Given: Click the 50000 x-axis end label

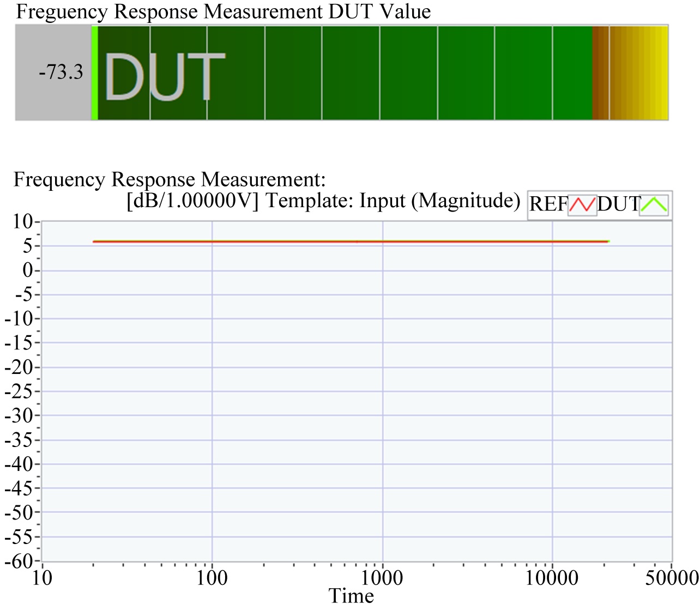Looking at the screenshot, I should [x=672, y=578].
